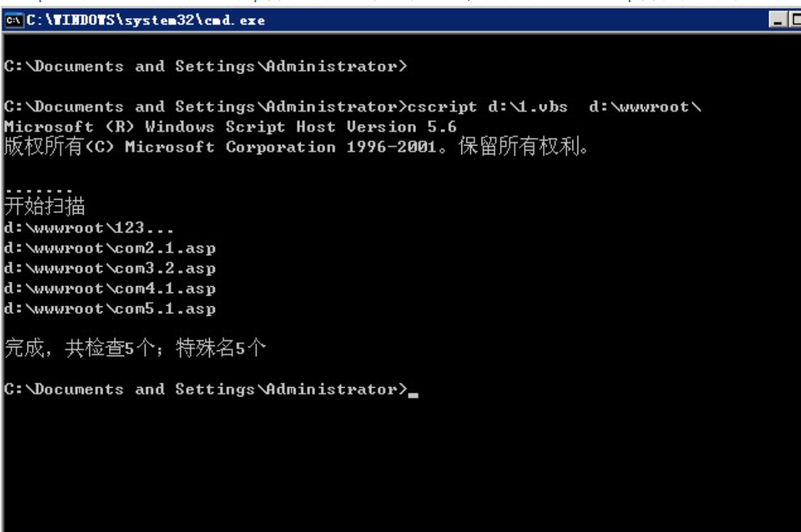Click the d:\wwwroot\com2.1.asp result line
This screenshot has height=532, width=801.
pyautogui.click(x=110, y=249)
